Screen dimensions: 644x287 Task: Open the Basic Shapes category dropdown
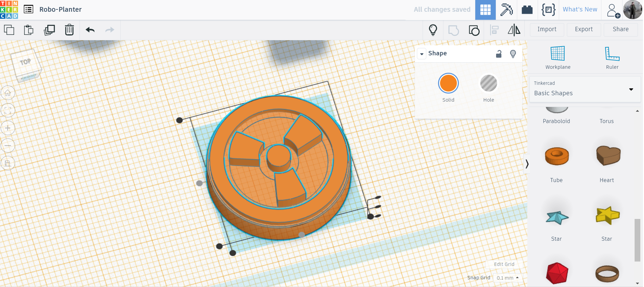click(585, 89)
